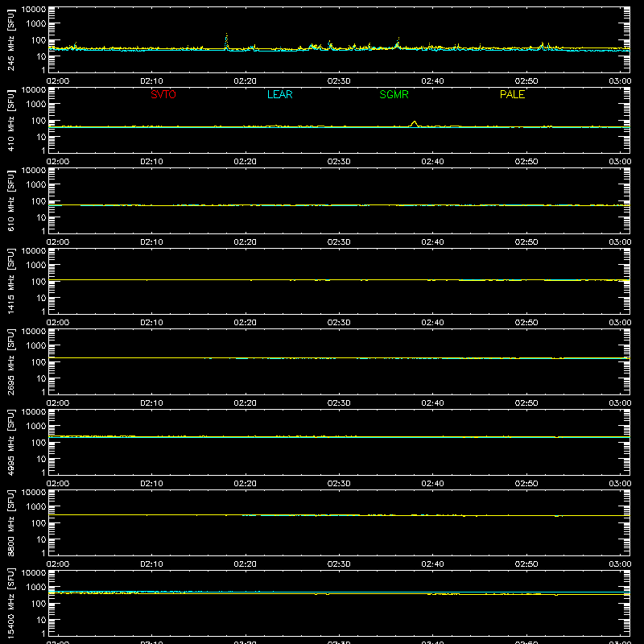Click the yellow PALE station legend label

pos(512,94)
